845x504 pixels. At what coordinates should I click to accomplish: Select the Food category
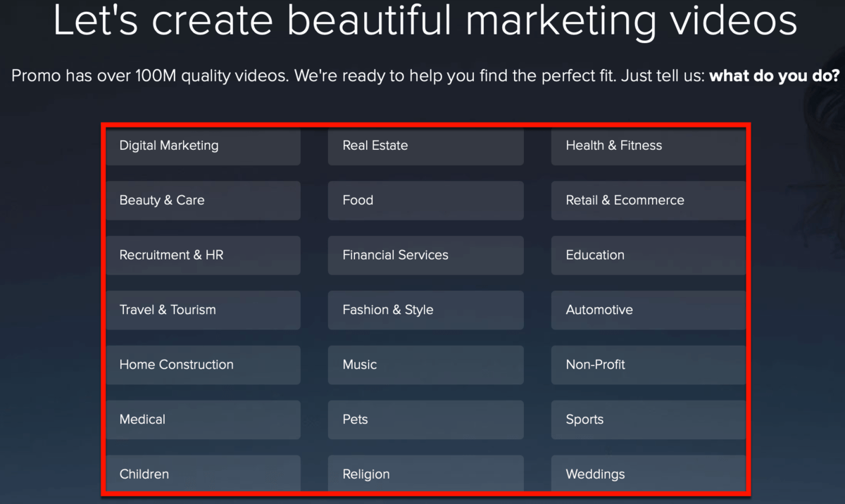pos(425,201)
